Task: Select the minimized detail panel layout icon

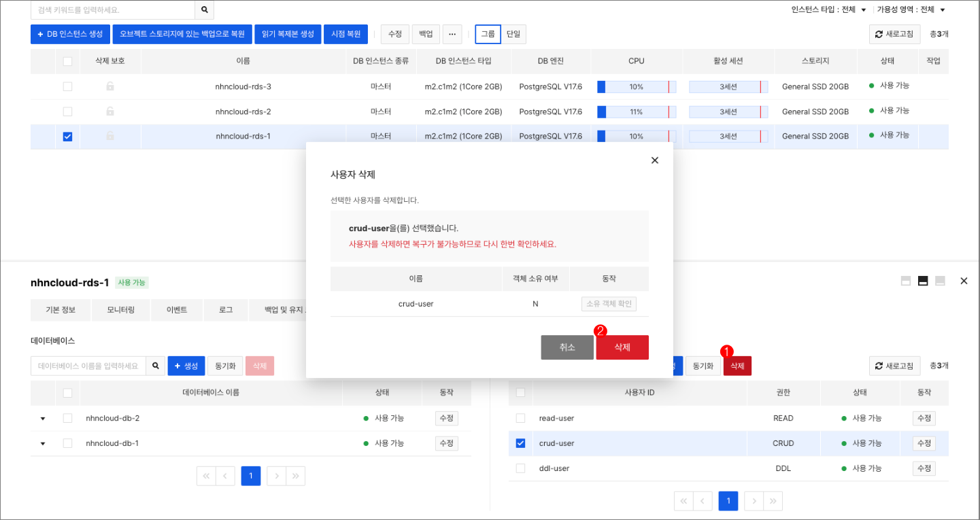Action: coord(939,280)
